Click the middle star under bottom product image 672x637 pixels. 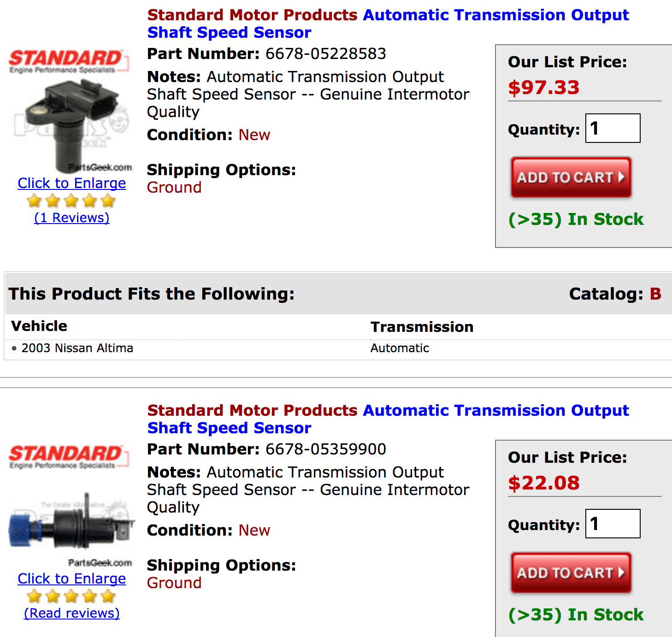click(x=70, y=596)
